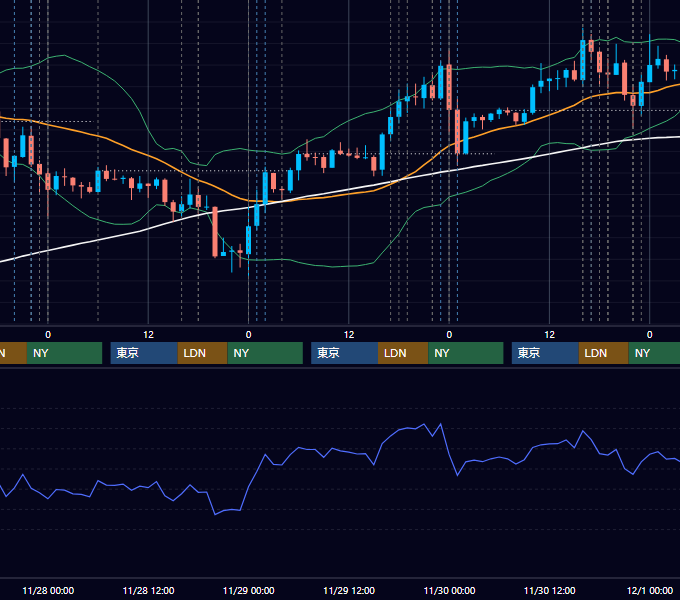The image size is (680, 600).
Task: Click the '11/28 00:00' date label
Action: [48, 590]
